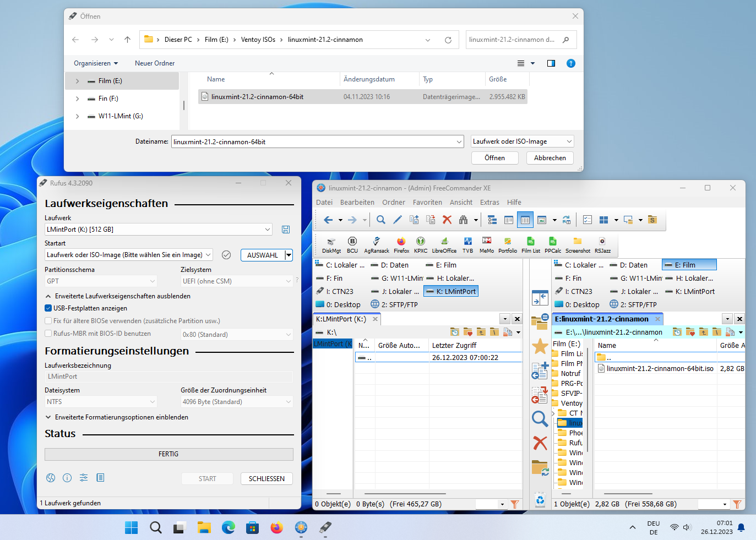This screenshot has height=540, width=756.
Task: Click the star favorites icon in middle bar
Action: tap(540, 346)
